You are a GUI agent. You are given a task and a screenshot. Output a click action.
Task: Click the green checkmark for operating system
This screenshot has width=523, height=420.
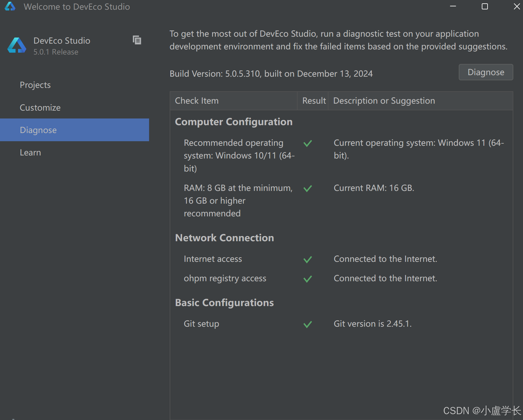308,143
